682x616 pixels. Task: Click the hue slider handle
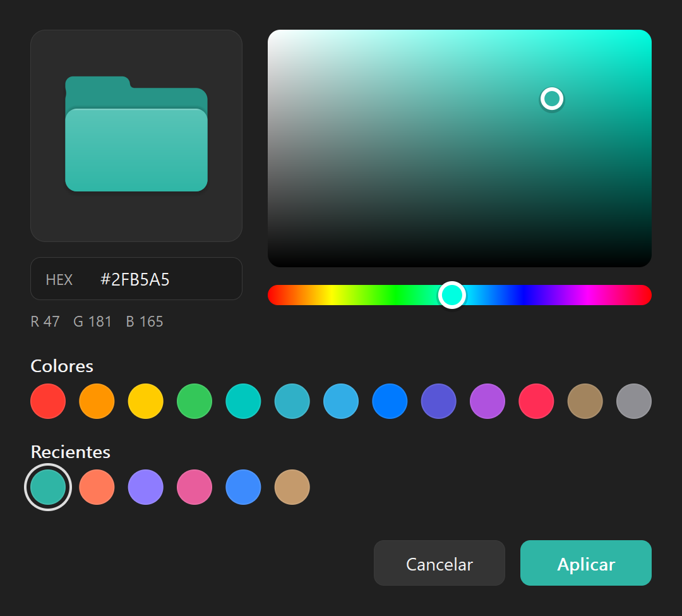coord(452,296)
